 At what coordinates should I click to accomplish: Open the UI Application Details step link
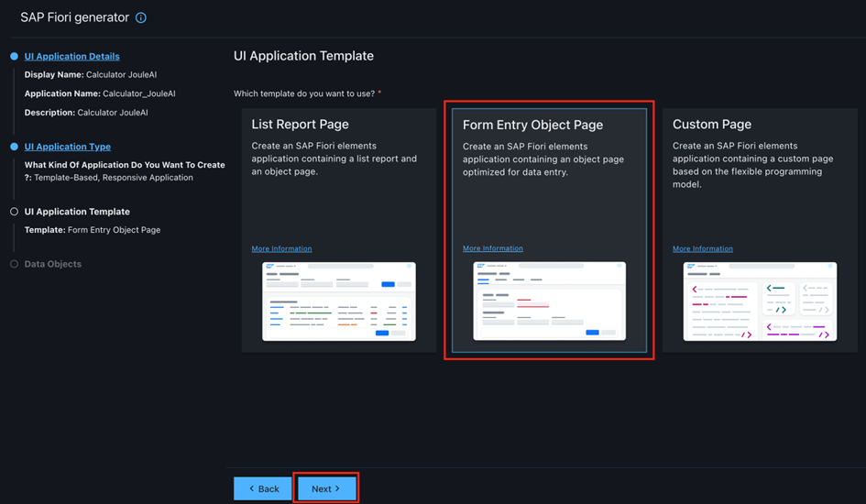pyautogui.click(x=71, y=57)
